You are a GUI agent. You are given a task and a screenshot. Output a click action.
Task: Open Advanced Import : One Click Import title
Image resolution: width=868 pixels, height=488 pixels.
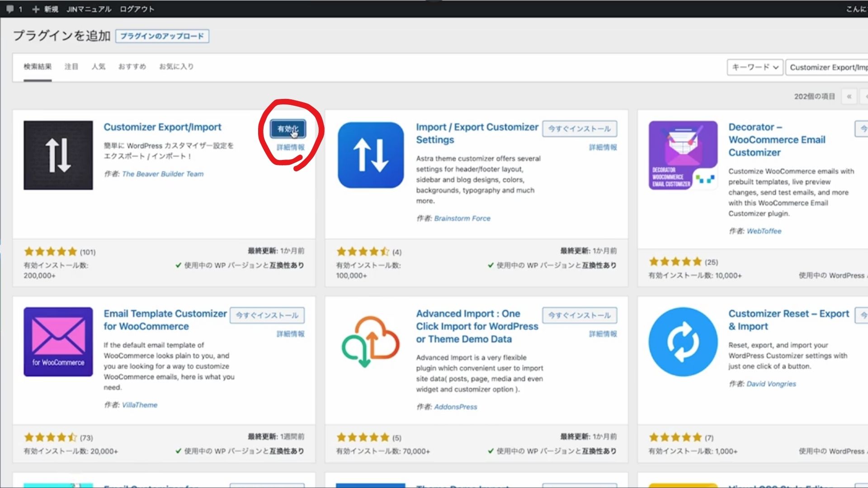[x=477, y=326]
